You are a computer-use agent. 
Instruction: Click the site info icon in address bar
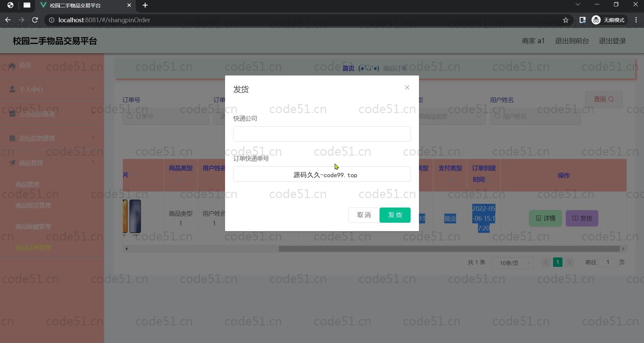click(52, 20)
